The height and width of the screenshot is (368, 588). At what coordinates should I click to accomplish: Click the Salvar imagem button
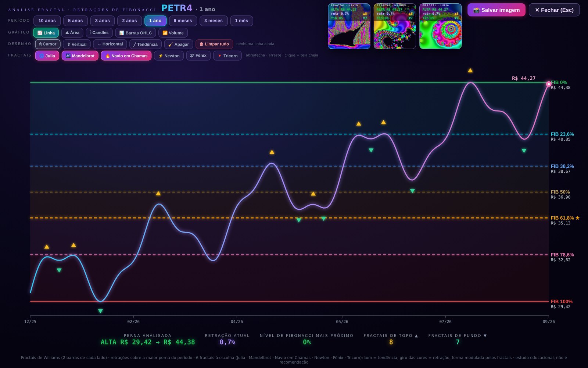496,10
